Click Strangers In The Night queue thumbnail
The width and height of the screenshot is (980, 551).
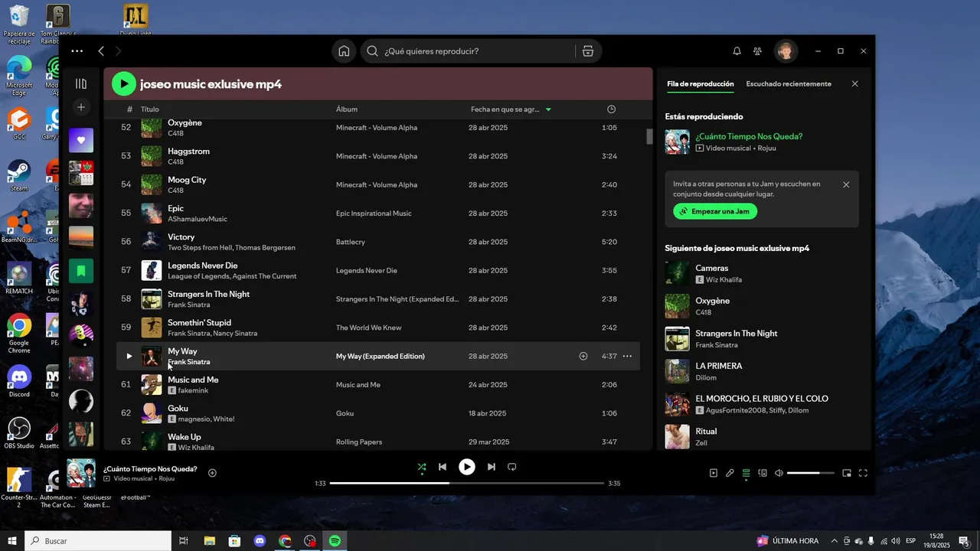tap(678, 339)
